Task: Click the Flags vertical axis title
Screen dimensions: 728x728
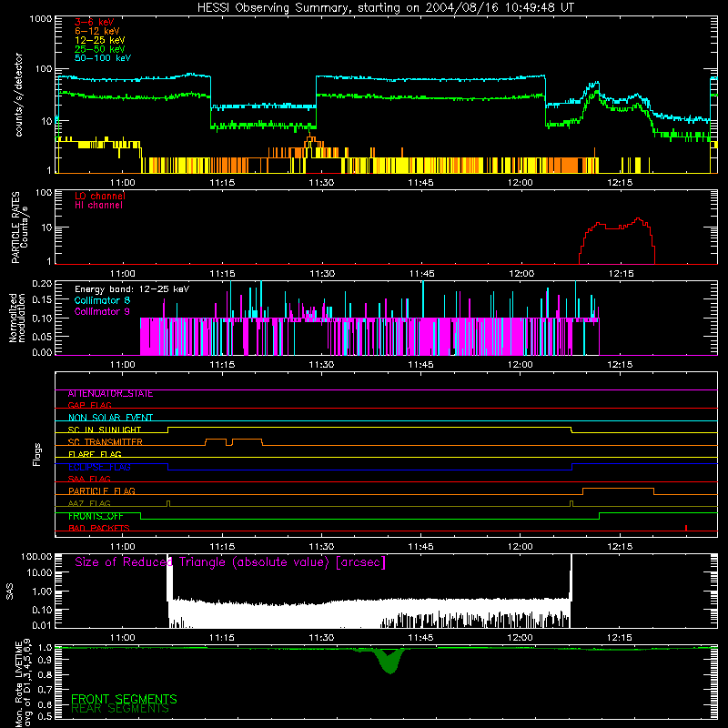Action: [37, 454]
